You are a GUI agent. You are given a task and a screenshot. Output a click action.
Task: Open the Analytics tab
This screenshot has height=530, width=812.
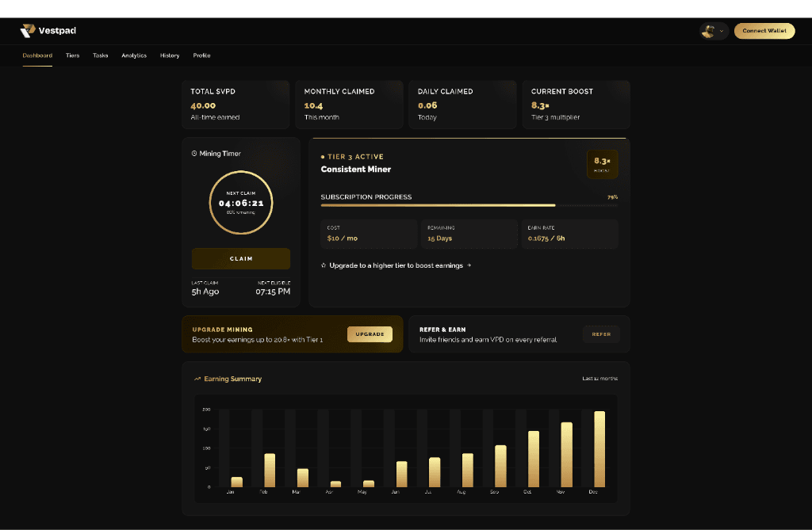pyautogui.click(x=134, y=55)
